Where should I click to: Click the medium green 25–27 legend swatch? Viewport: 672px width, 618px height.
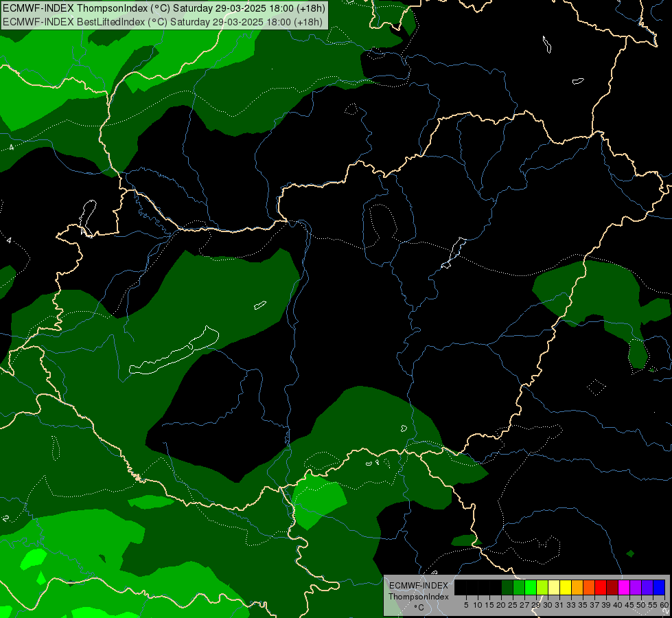(520, 587)
